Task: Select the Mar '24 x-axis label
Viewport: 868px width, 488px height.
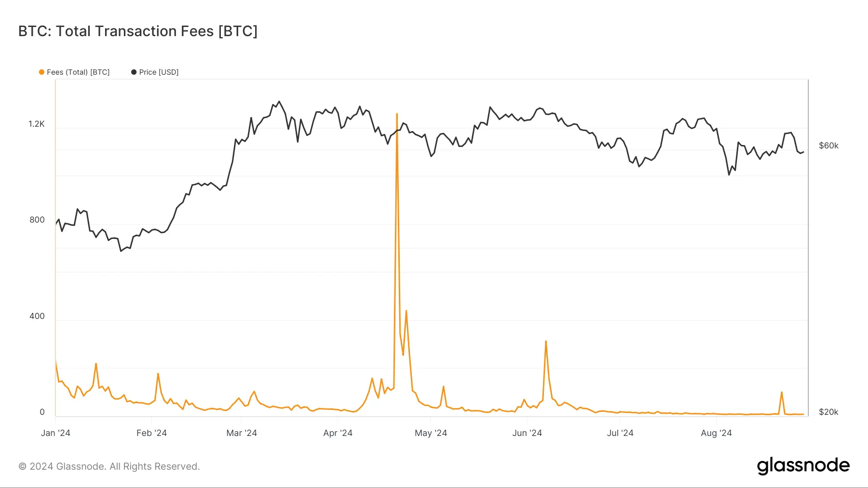Action: pos(242,433)
